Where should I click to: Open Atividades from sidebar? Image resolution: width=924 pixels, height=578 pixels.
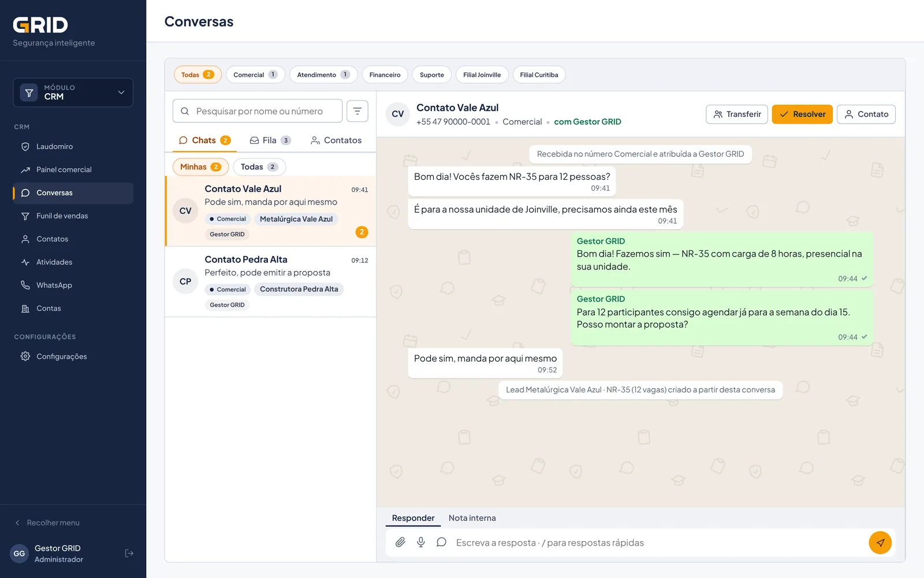click(73, 262)
